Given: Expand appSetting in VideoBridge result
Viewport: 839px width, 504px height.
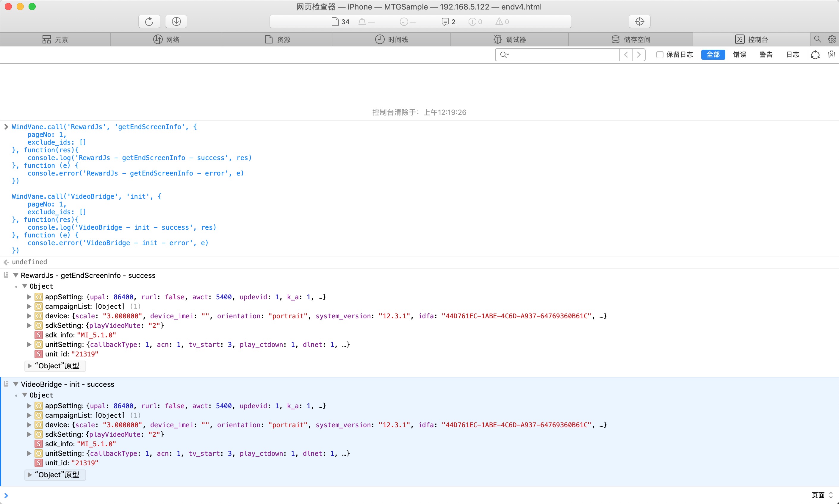Looking at the screenshot, I should [x=29, y=406].
